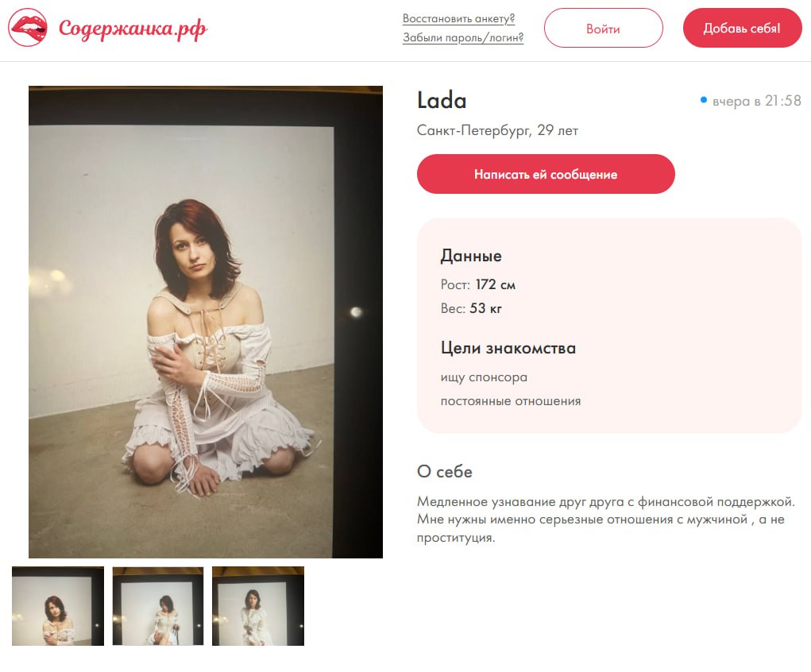Click the red lips logo icon
This screenshot has height=672, width=811.
click(x=28, y=28)
